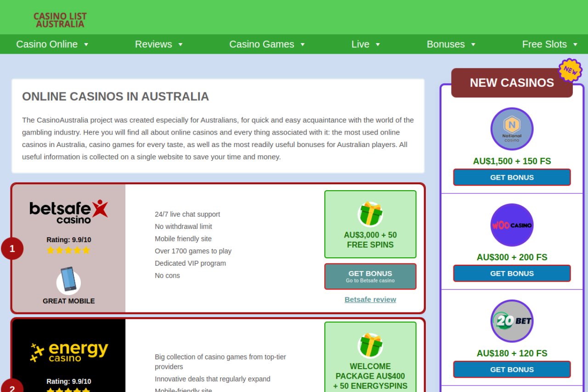Click the gift icon above AU$3,000 bonus
Image resolution: width=588 pixels, height=392 pixels.
point(370,214)
